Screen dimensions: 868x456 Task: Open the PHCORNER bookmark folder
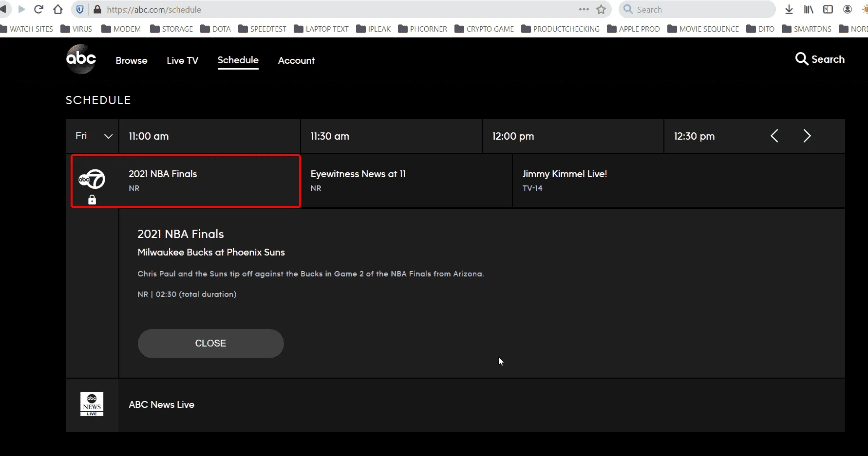point(423,29)
